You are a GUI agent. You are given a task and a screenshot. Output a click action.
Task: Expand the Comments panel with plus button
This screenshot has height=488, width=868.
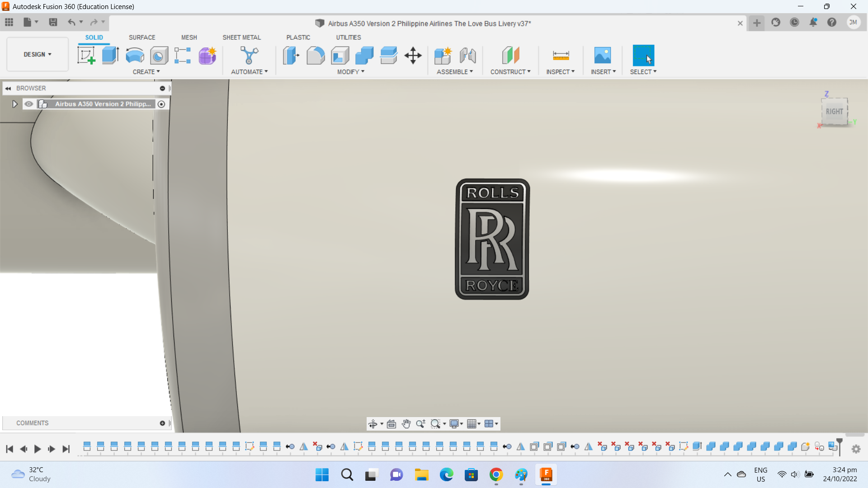(x=162, y=423)
